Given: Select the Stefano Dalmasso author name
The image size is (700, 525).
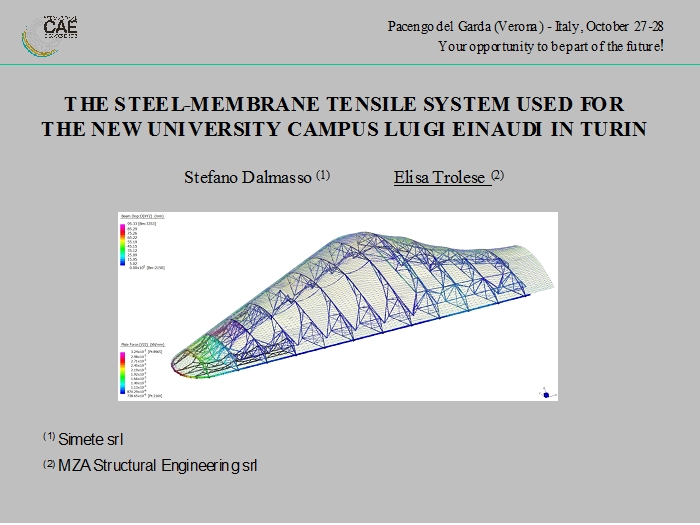Looking at the screenshot, I should 248,177.
